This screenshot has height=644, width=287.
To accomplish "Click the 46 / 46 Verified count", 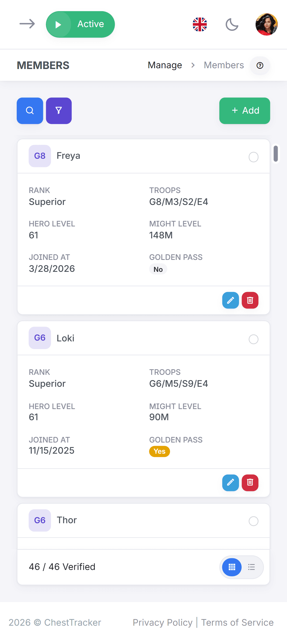I will [62, 567].
